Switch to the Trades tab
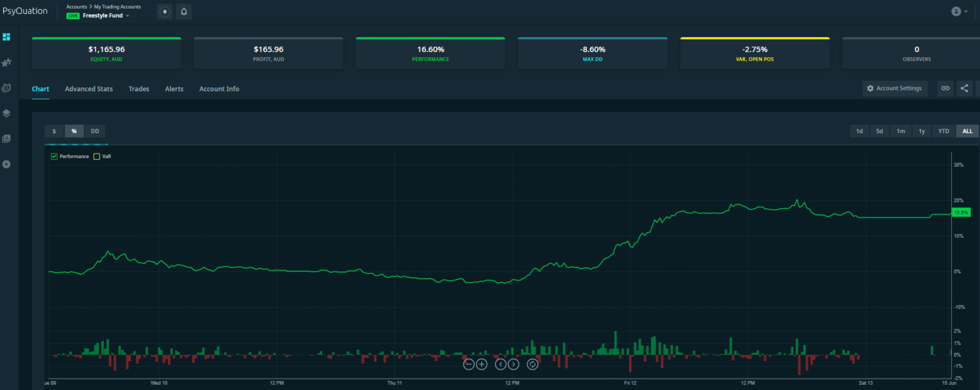 point(138,89)
